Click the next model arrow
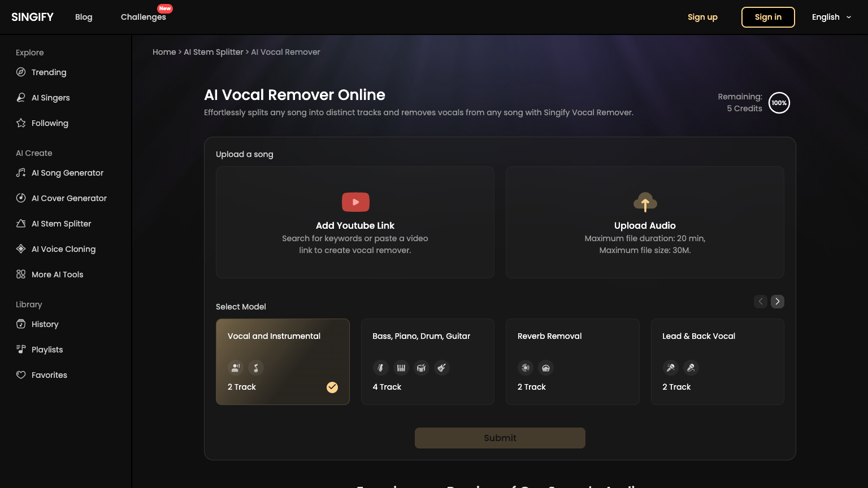The height and width of the screenshot is (488, 868). pos(777,302)
